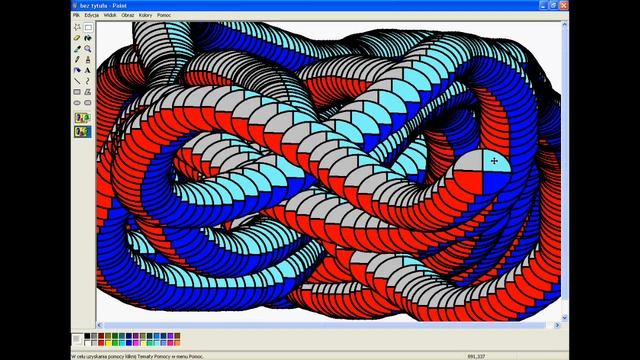The width and height of the screenshot is (640, 360).
Task: Select the Brush tool
Action: click(88, 60)
